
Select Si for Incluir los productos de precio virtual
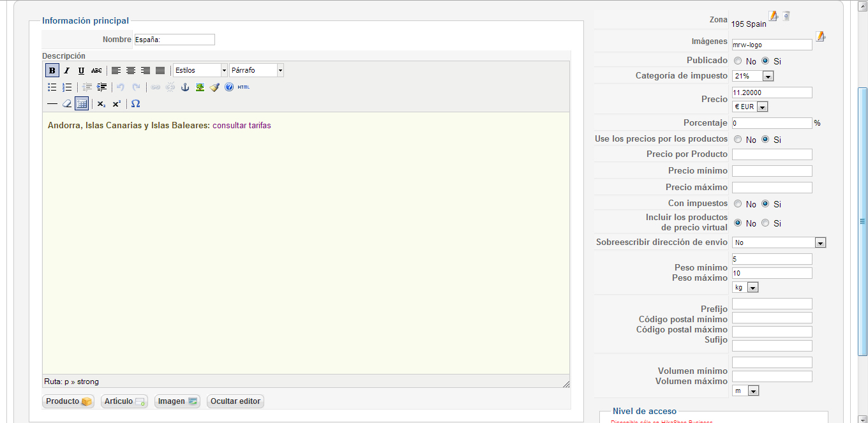coord(765,223)
